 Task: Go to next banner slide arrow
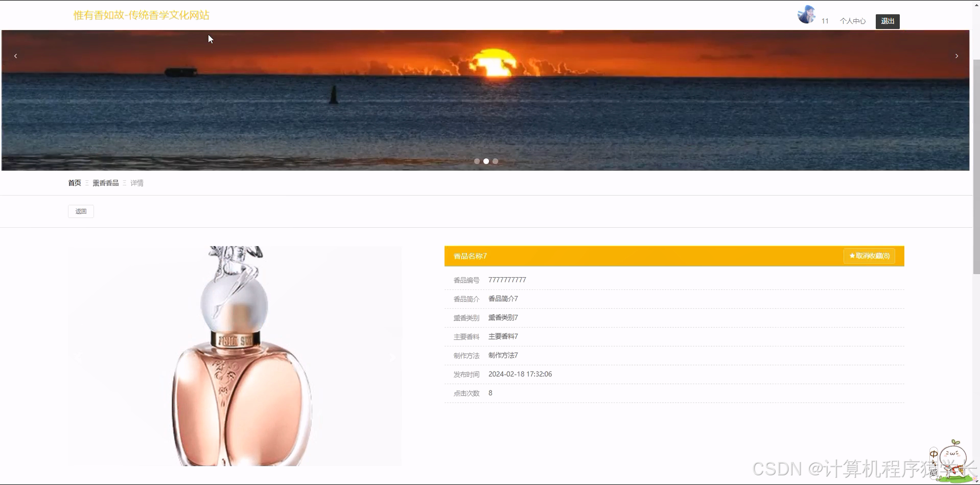[x=956, y=56]
